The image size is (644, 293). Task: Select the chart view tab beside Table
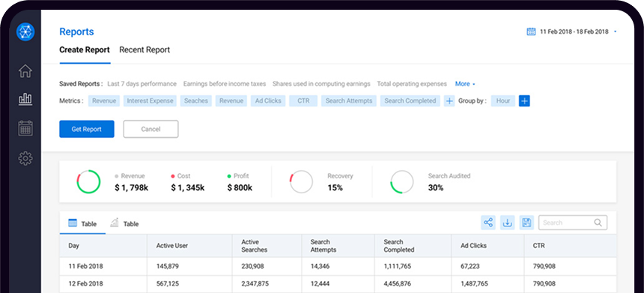coord(124,223)
